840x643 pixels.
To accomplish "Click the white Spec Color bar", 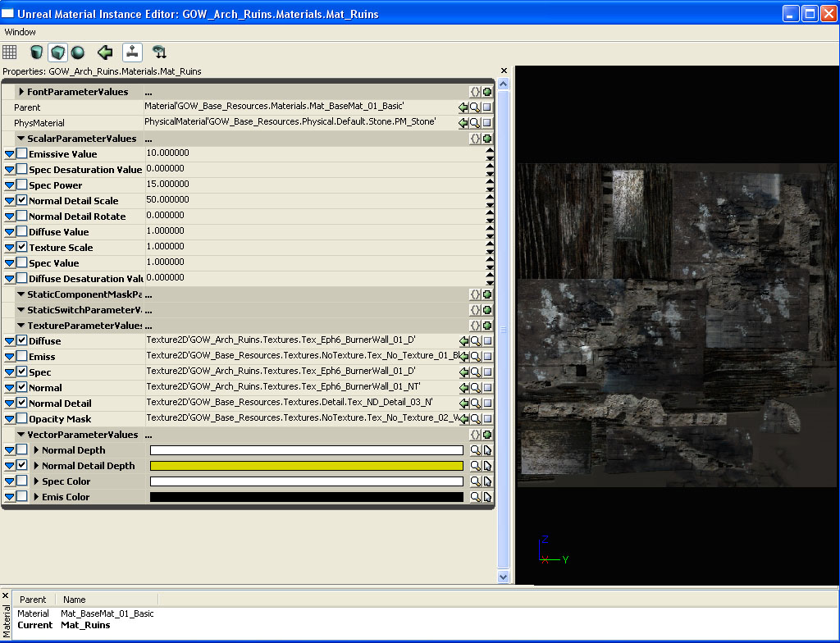I will (x=307, y=481).
